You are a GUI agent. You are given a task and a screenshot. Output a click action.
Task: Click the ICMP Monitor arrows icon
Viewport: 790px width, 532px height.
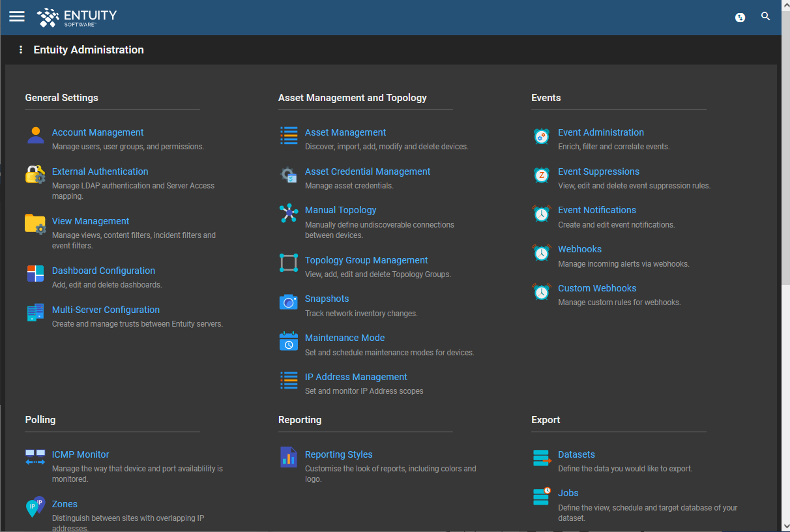point(35,457)
